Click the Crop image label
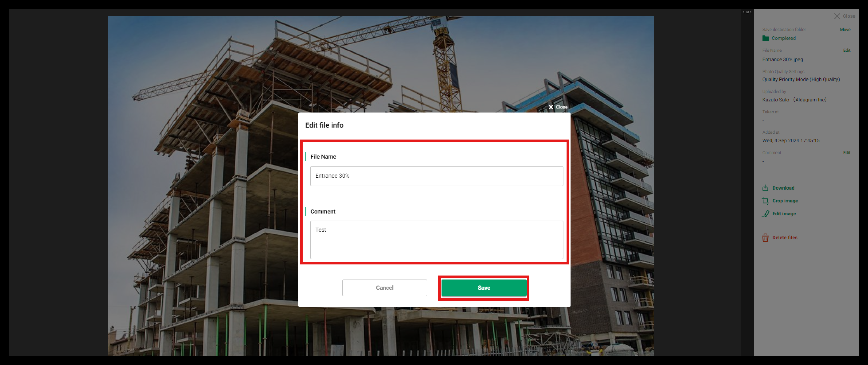Screen dimensions: 868x365 (785, 201)
